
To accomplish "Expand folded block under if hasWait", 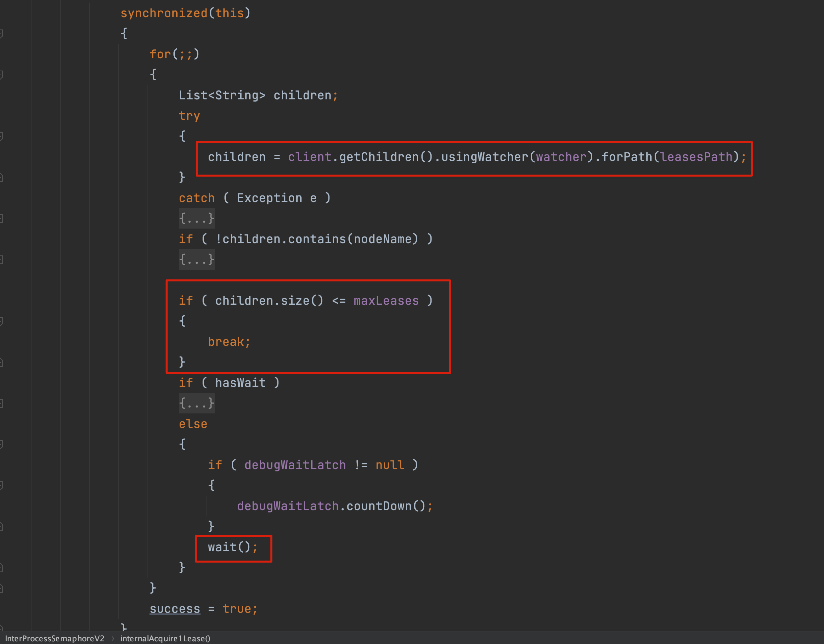I will point(197,403).
